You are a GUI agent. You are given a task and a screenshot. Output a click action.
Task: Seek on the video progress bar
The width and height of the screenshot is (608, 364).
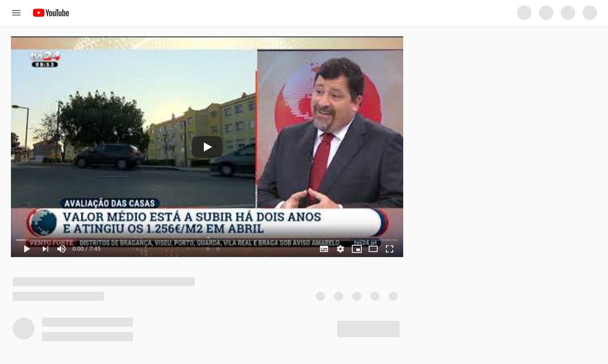pos(207,240)
